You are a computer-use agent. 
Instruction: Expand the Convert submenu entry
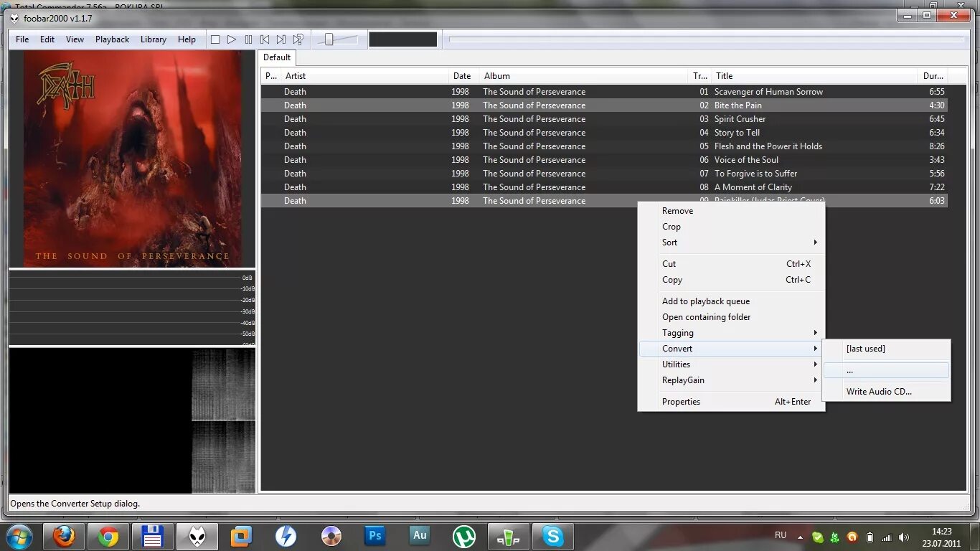point(731,349)
